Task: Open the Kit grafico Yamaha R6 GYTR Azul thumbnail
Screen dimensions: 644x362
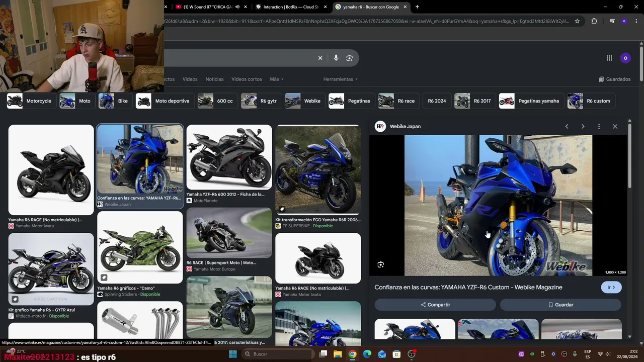Action: tap(51, 269)
